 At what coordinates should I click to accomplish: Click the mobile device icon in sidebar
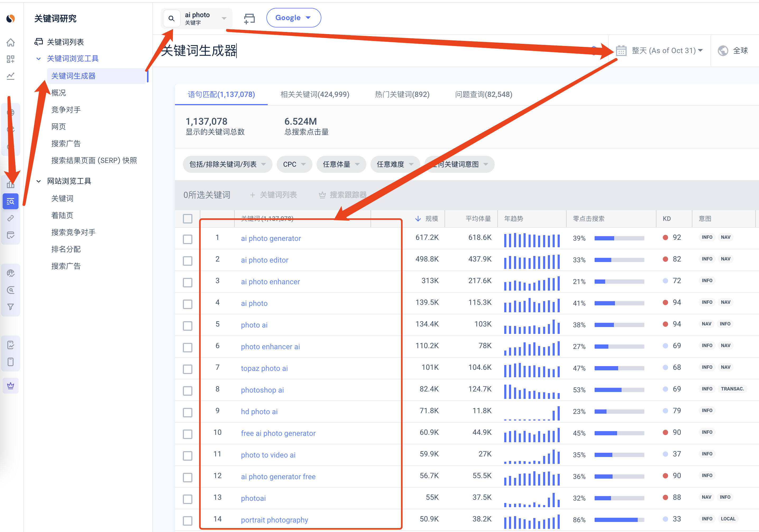[x=11, y=362]
